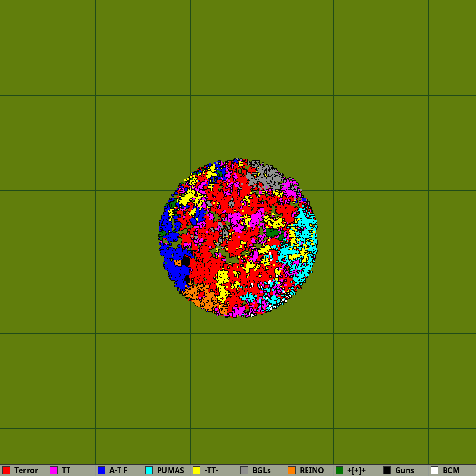Click the red Terror legend swatch

(6, 470)
